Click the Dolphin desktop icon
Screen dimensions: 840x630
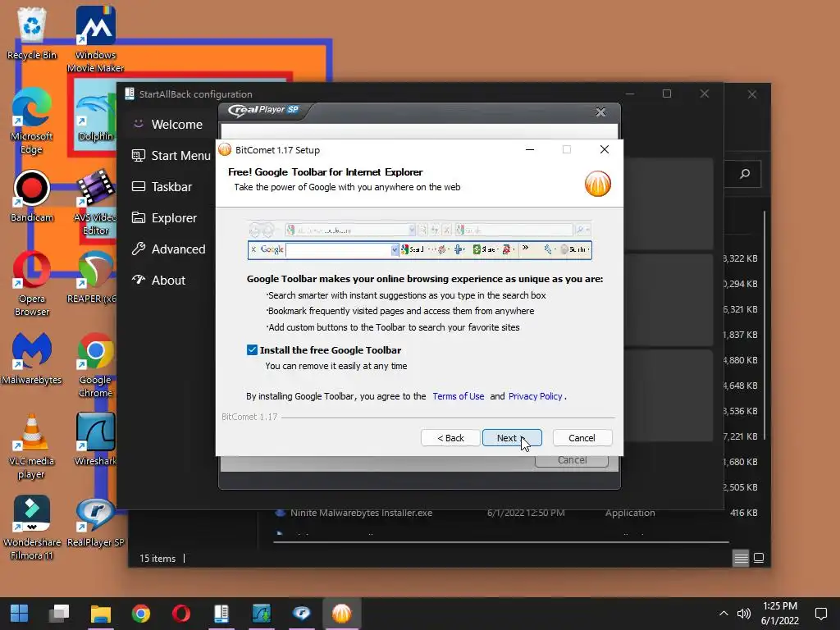[95, 112]
